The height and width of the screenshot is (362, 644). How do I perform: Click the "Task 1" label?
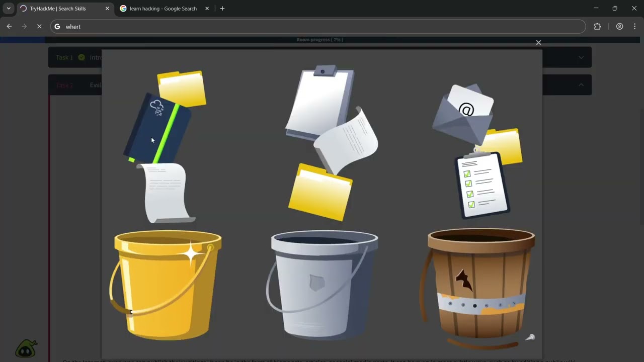click(64, 57)
